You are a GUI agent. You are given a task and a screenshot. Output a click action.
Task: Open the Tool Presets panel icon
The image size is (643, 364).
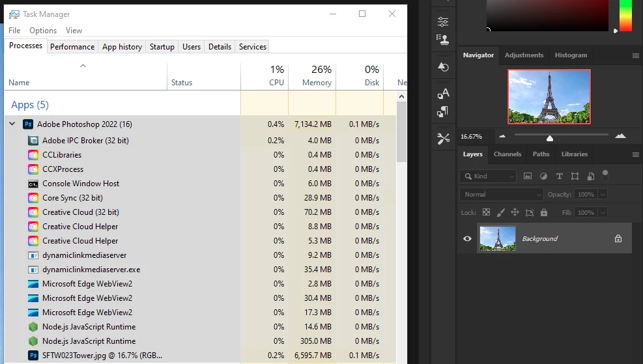tap(443, 139)
